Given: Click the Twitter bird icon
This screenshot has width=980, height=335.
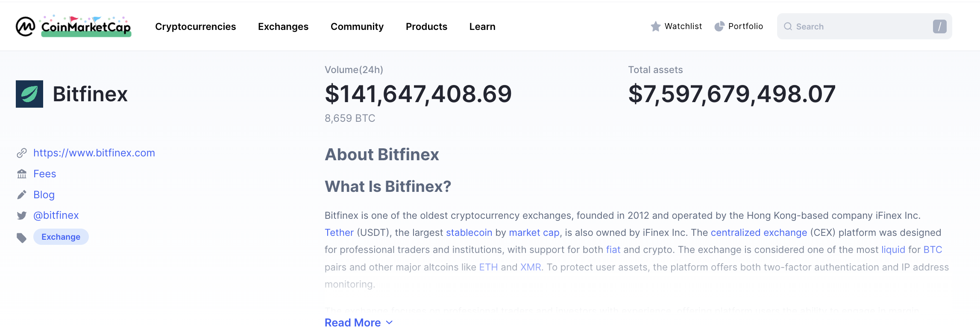Looking at the screenshot, I should pos(22,215).
